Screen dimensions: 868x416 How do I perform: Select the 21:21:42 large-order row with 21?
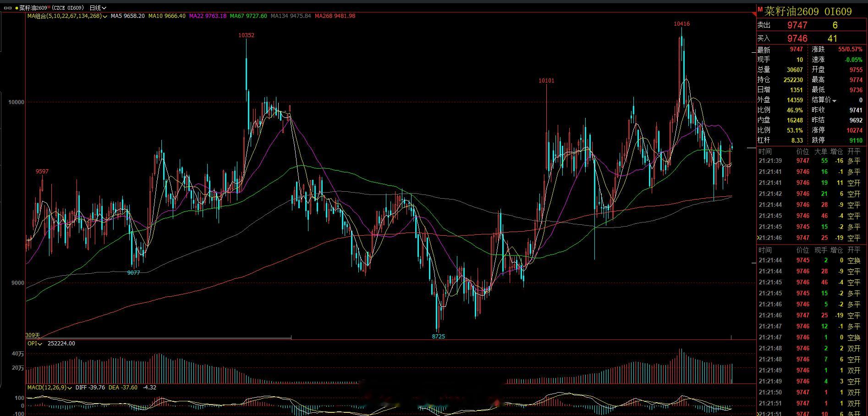pyautogui.click(x=810, y=194)
